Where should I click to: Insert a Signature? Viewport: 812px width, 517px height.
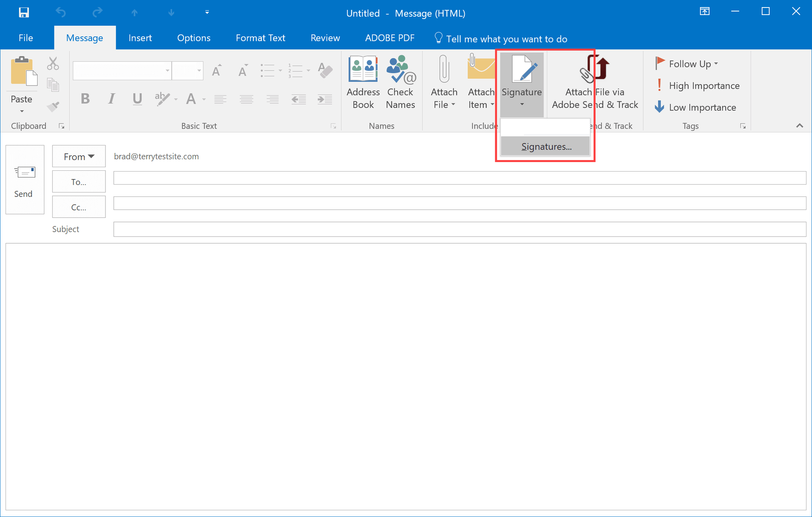521,79
